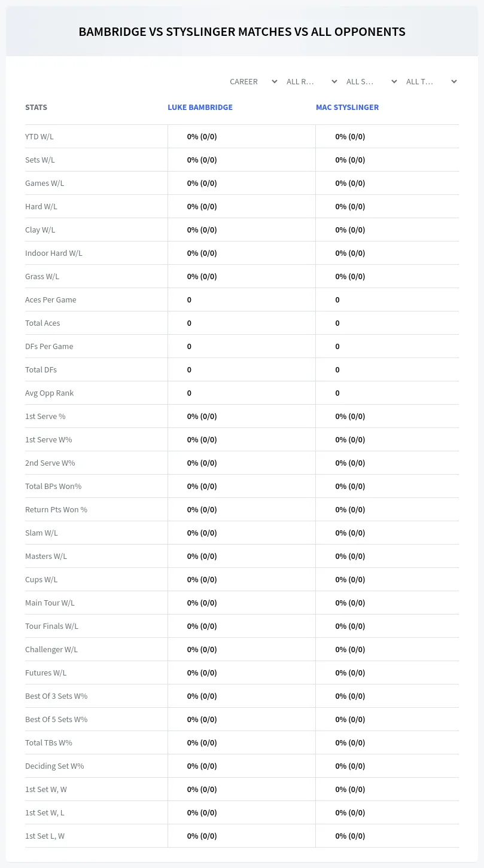
Task: Click the Total DFs row label
Action: click(41, 369)
